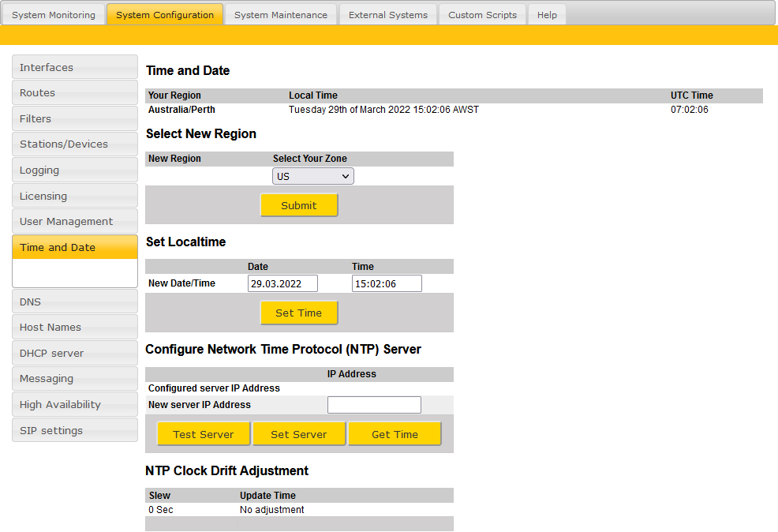Open the Stations/Devices menu item
778x532 pixels.
point(75,144)
